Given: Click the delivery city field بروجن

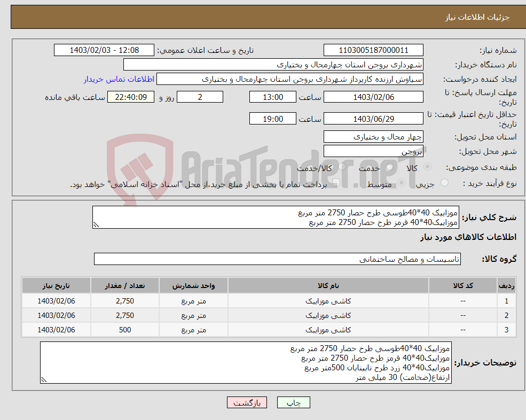Looking at the screenshot, I should 373,151.
